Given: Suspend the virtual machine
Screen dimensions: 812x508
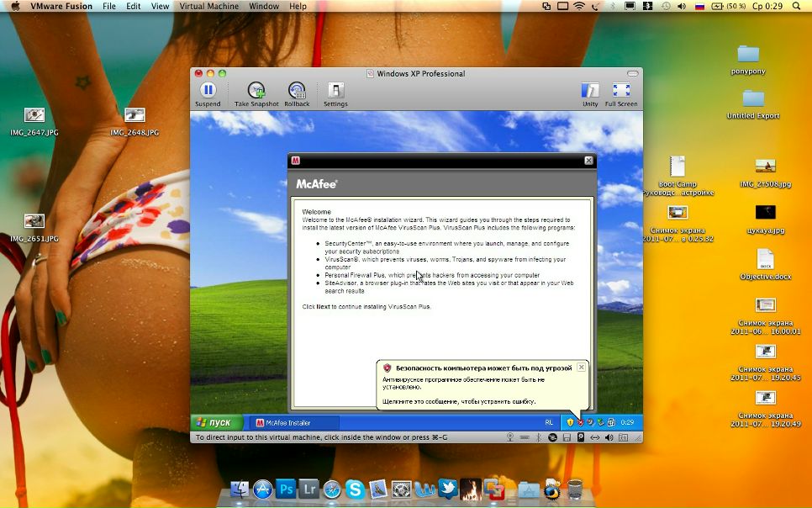Looking at the screenshot, I should (208, 94).
